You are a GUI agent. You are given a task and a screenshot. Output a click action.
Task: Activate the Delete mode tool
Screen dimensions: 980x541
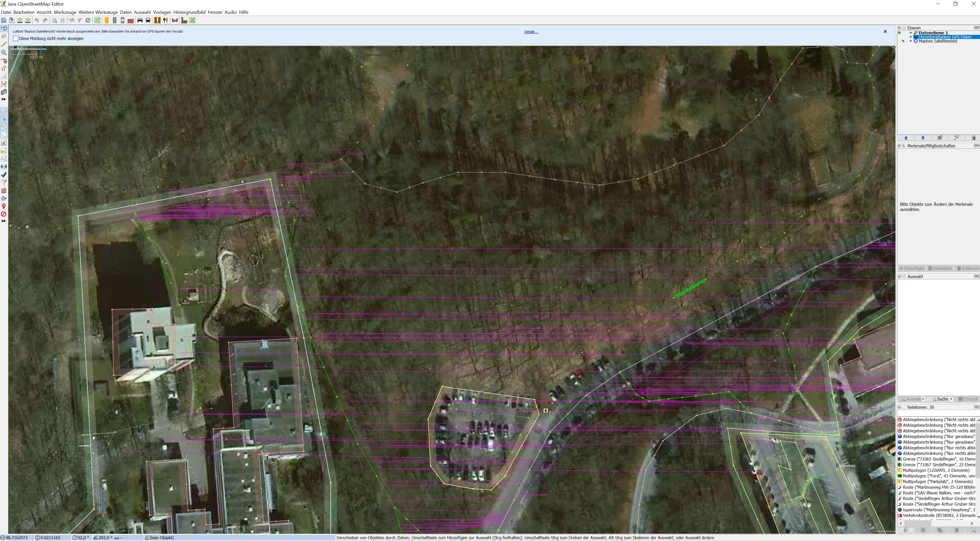click(x=4, y=60)
